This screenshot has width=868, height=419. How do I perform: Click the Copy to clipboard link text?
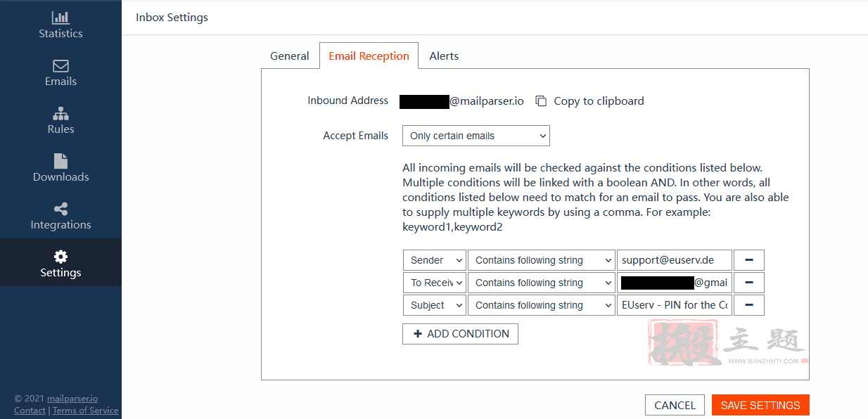click(599, 101)
